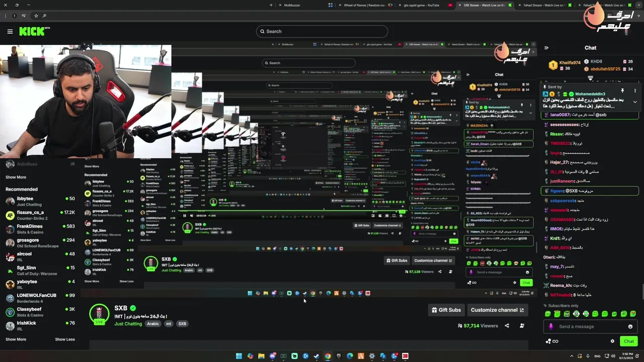Open LONEWOLFanCUB recommended channel
The width and height of the screenshot is (644, 362).
pyautogui.click(x=40, y=298)
